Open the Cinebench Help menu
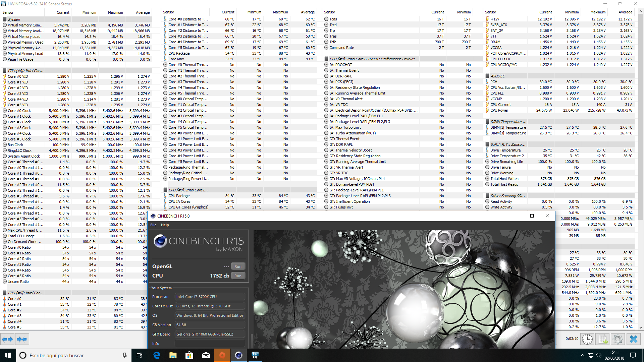Image resolution: width=644 pixels, height=362 pixels. (x=165, y=225)
